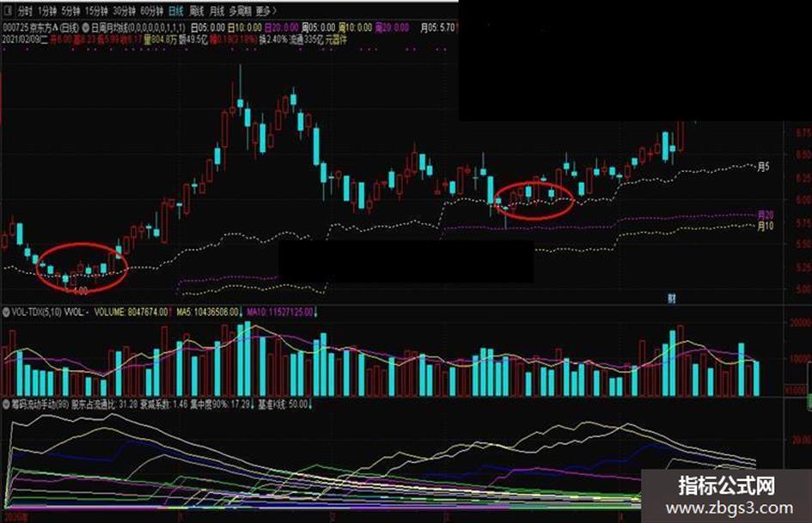Click the 月5 moving average line label
812x523 pixels.
point(763,167)
